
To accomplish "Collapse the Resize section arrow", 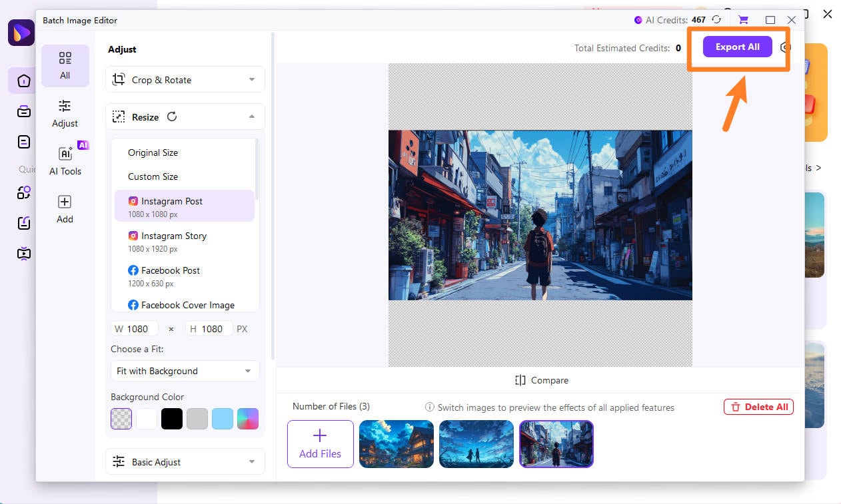I will click(x=252, y=117).
